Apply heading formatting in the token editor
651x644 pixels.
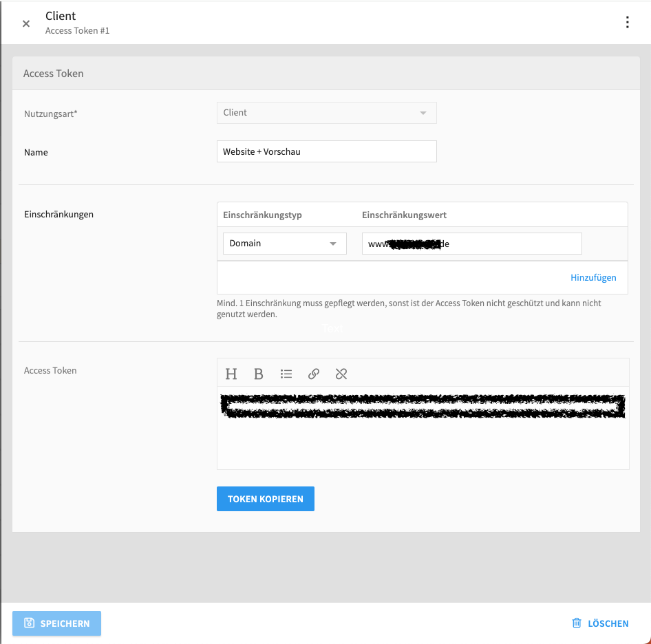(231, 374)
